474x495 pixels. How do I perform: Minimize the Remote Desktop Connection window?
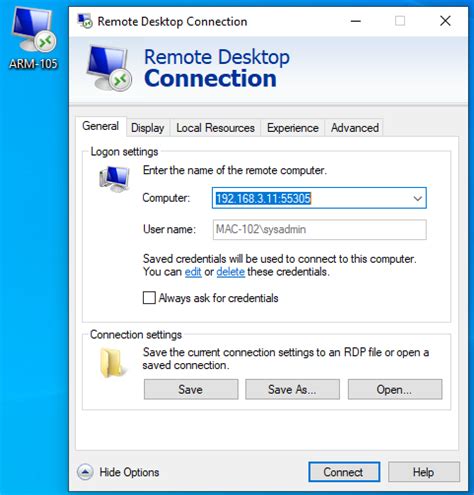point(356,21)
